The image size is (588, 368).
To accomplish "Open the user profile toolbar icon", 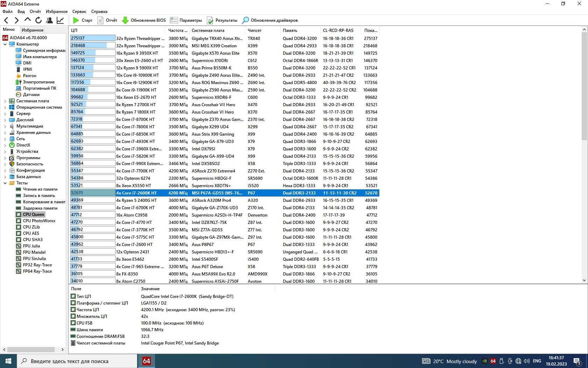I will click(49, 20).
